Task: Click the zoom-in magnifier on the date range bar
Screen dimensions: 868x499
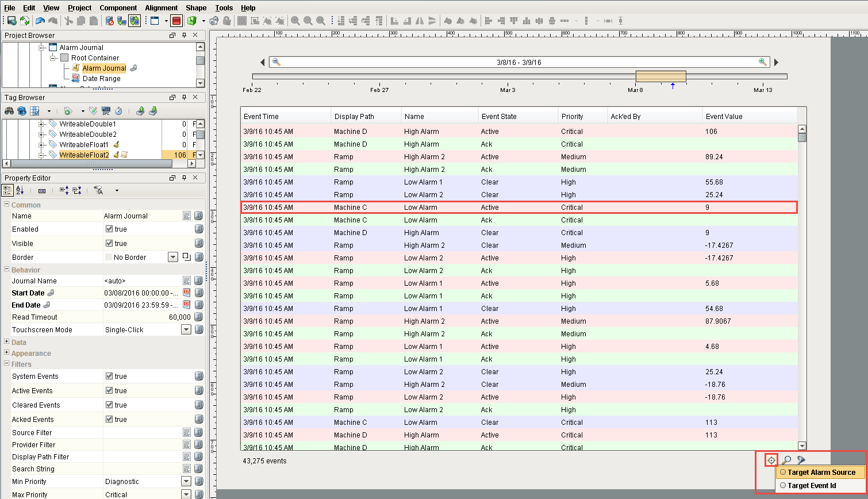Action: (x=763, y=62)
